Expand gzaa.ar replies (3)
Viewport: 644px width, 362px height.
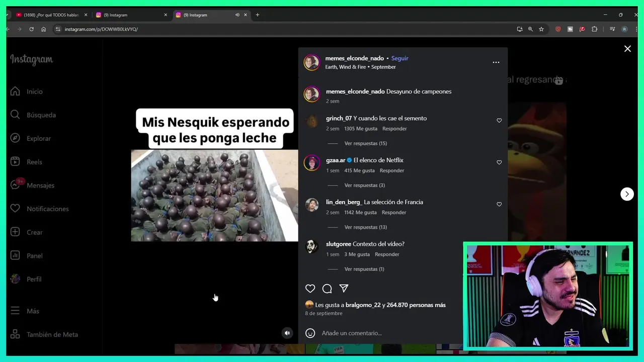tap(364, 186)
